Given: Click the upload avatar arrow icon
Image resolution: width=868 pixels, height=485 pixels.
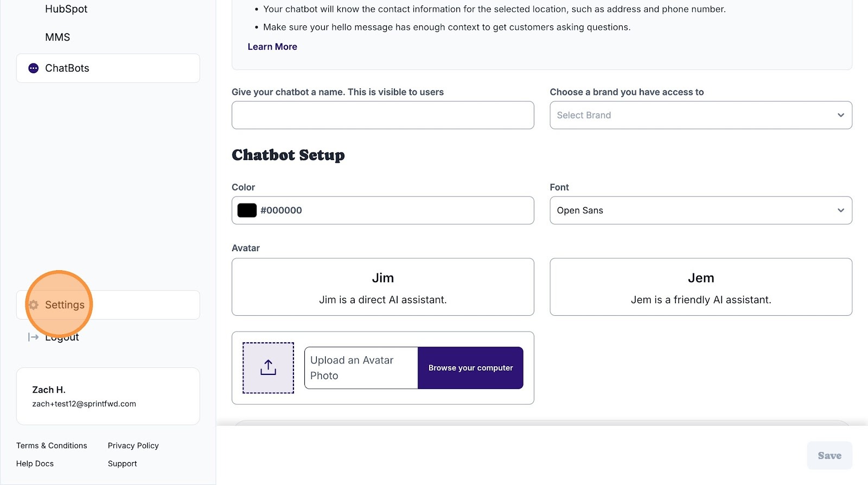Looking at the screenshot, I should point(268,368).
